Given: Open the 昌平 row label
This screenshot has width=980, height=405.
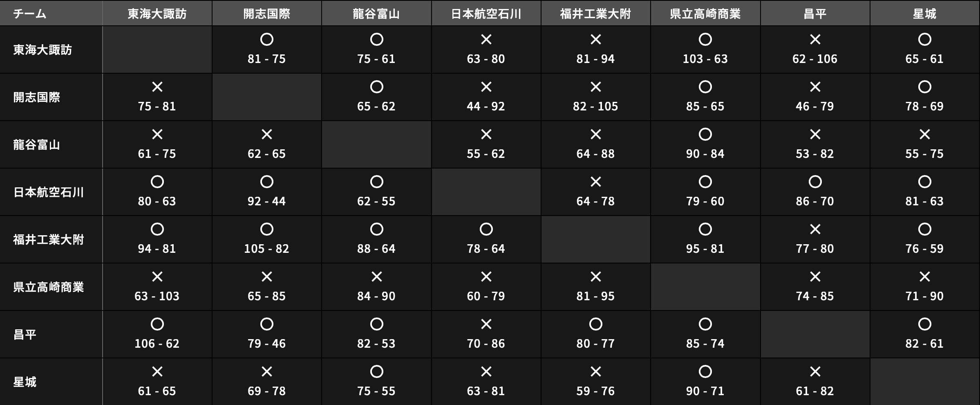Looking at the screenshot, I should point(25,334).
